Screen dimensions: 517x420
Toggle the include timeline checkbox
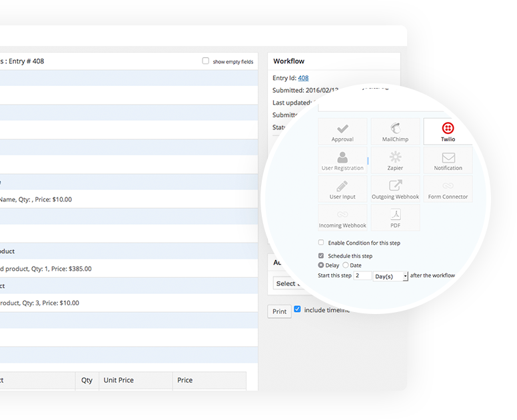coord(297,309)
